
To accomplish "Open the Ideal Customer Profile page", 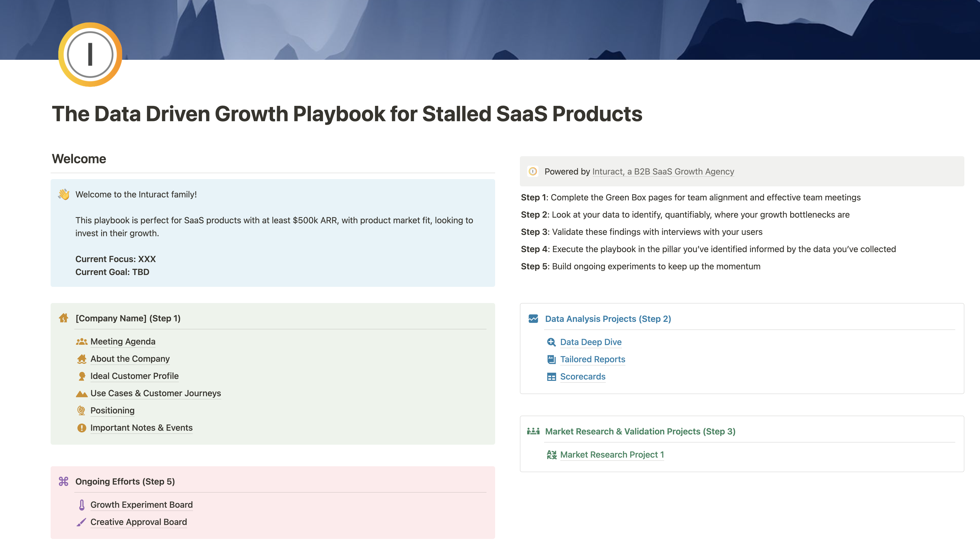I will (x=134, y=376).
